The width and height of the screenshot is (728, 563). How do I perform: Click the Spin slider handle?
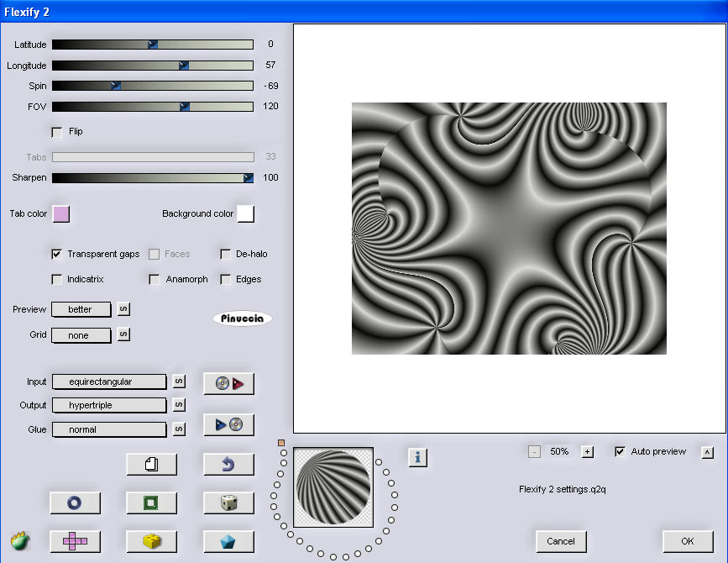pos(116,86)
